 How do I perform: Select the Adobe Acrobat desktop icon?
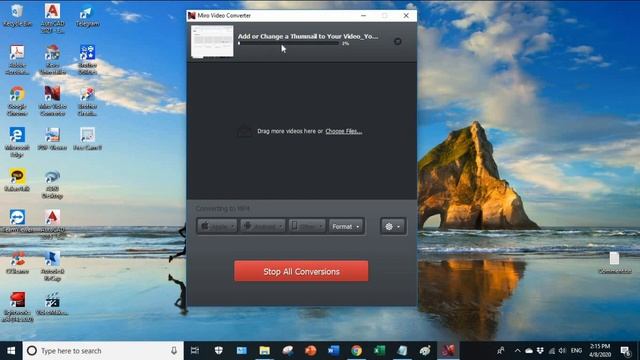17,60
